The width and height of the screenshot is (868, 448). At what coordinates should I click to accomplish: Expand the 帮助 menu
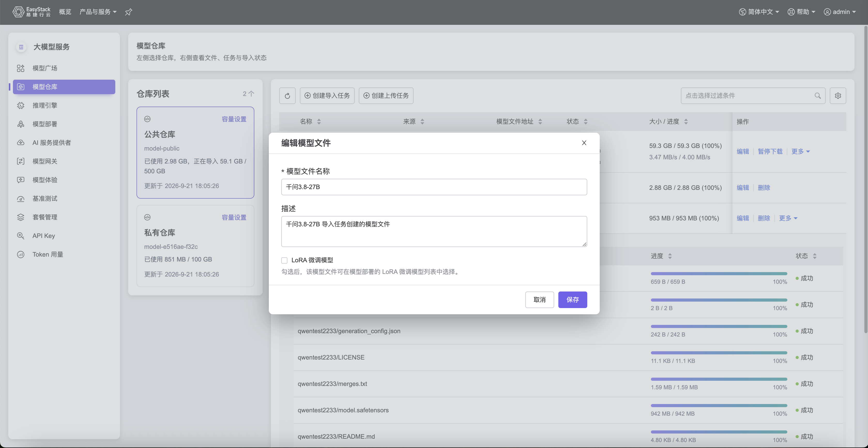click(801, 12)
